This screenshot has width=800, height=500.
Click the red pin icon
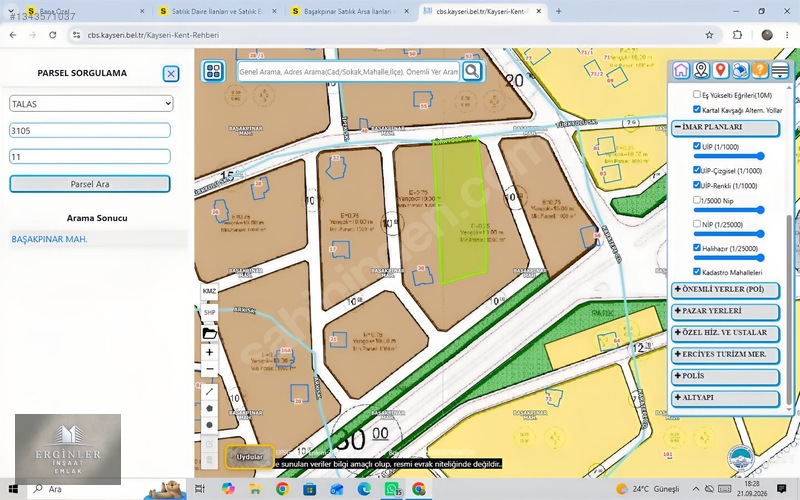[720, 70]
